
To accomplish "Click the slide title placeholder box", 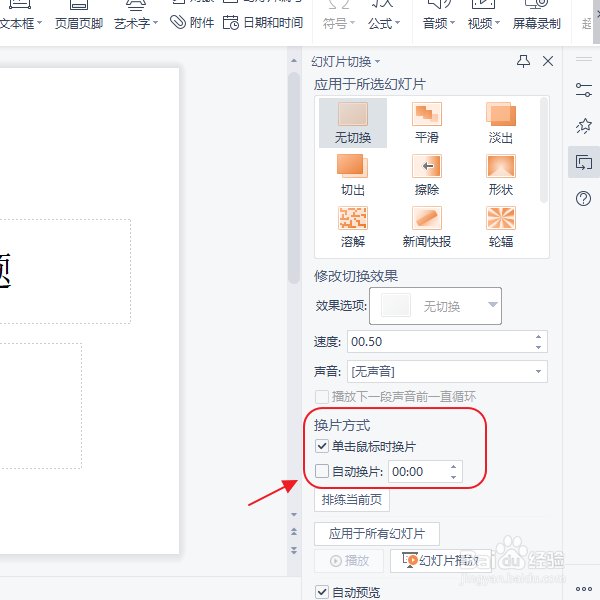I will tap(65, 271).
